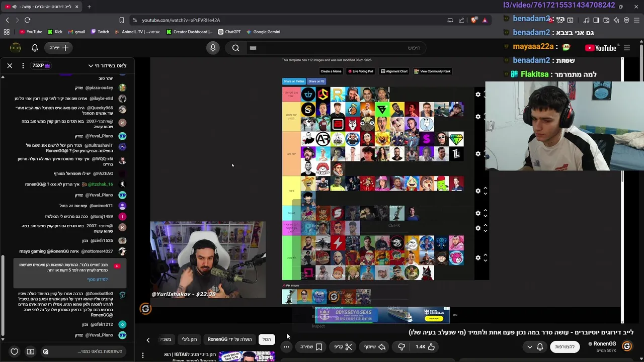Image resolution: width=644 pixels, height=362 pixels.
Task: Open the Google Gemini bookmark
Action: pyautogui.click(x=263, y=32)
